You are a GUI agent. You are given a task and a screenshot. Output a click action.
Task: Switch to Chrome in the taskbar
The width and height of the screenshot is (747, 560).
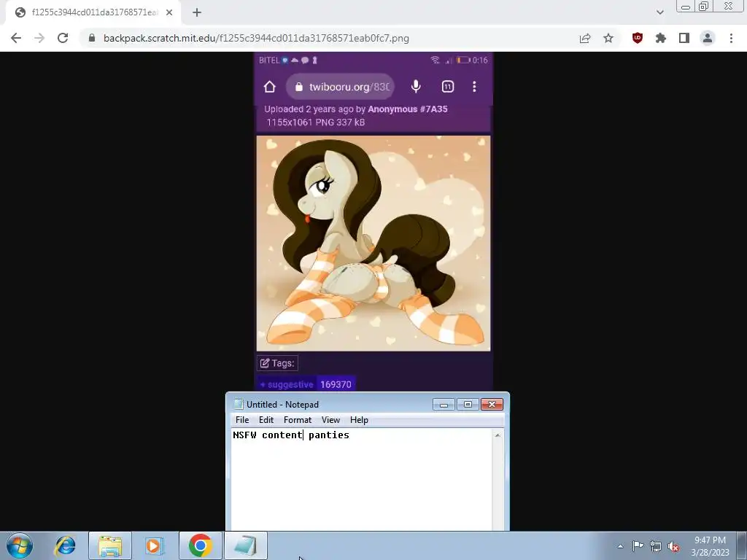click(x=201, y=545)
